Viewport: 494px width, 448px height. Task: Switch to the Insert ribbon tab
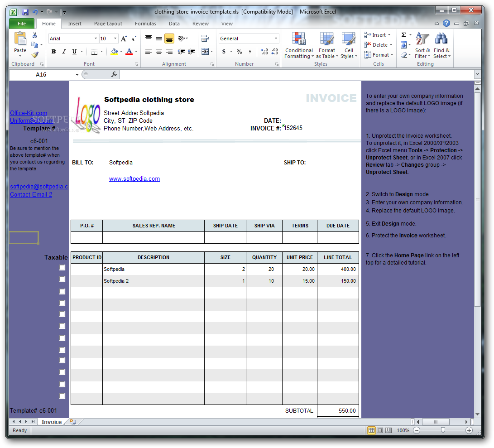click(75, 24)
